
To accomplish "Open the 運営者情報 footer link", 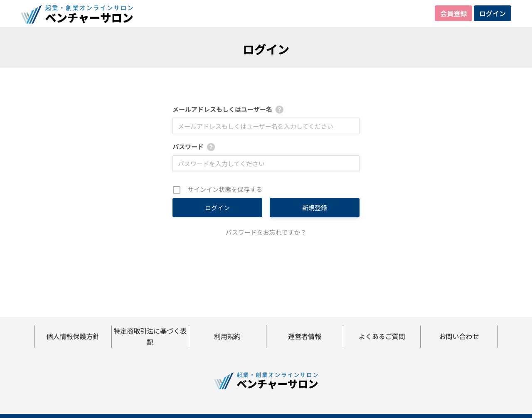I will point(304,337).
